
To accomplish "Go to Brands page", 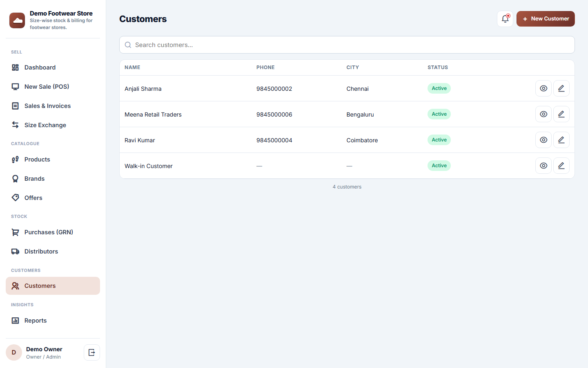I will click(x=53, y=179).
